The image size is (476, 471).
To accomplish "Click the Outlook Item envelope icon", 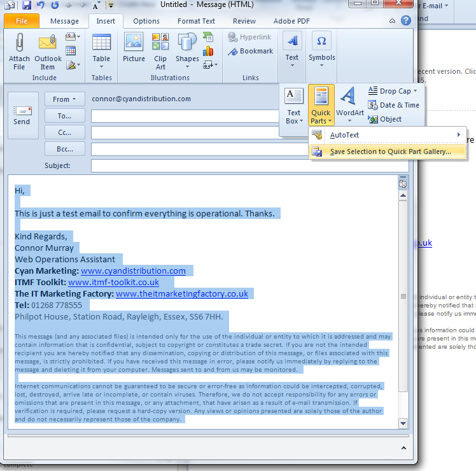I will click(x=48, y=43).
